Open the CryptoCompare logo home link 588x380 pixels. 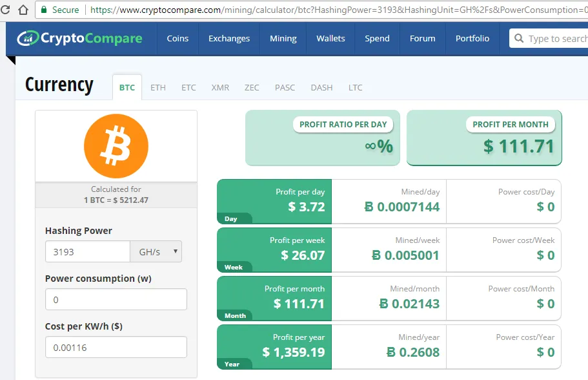(79, 38)
